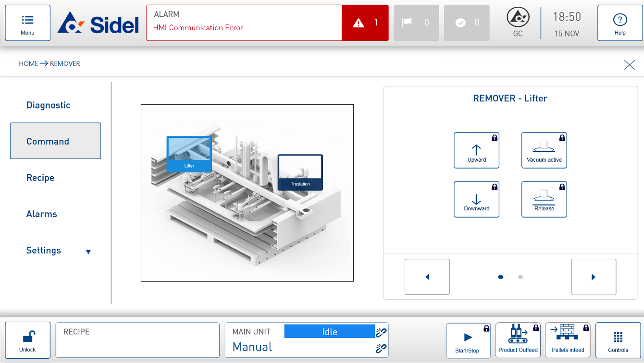
Task: Open the Pallets infeed control
Action: tap(568, 339)
